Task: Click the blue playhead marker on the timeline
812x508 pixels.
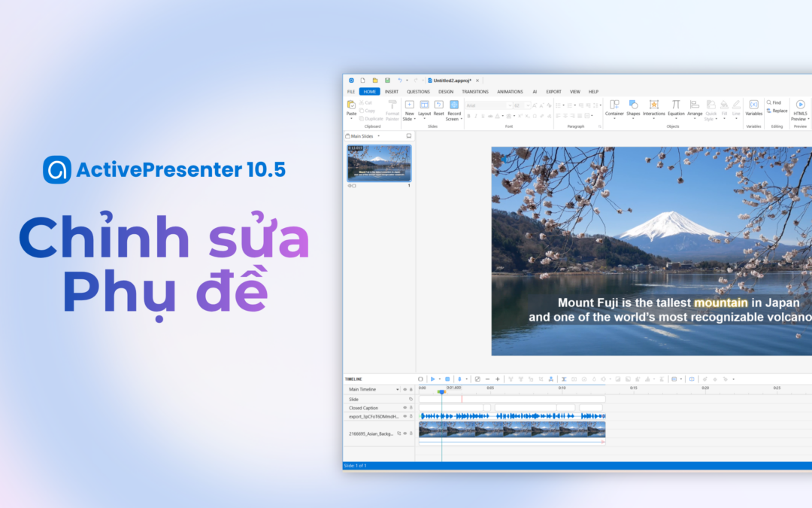Action: click(x=441, y=392)
